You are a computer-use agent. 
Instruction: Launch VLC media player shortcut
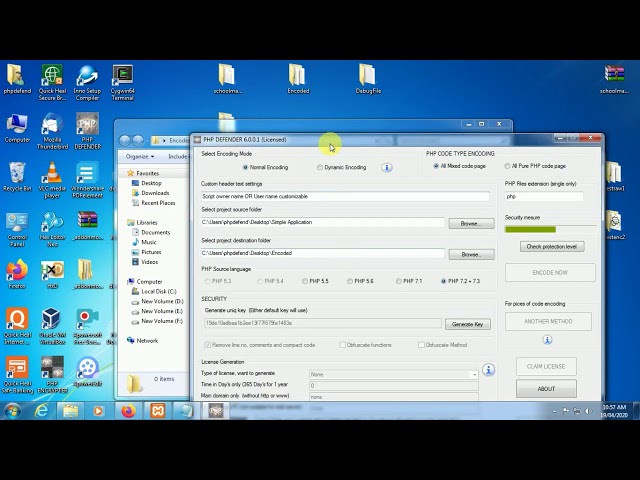[52, 180]
